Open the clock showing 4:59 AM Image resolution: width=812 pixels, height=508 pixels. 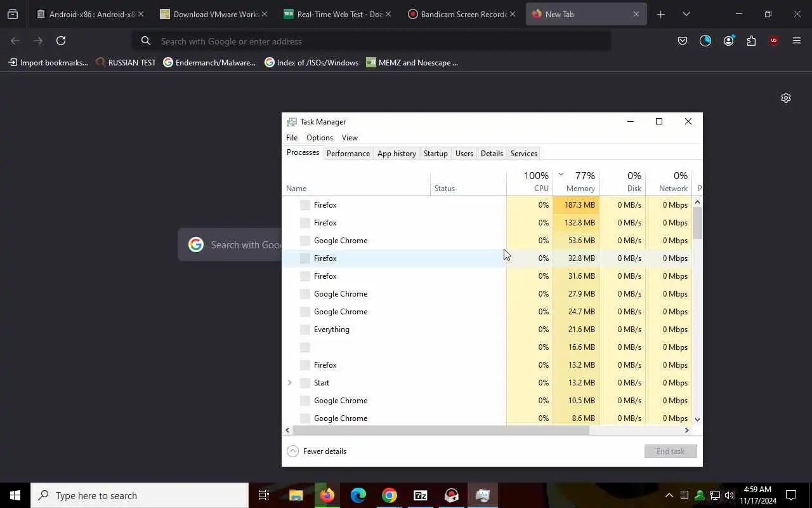(757, 495)
